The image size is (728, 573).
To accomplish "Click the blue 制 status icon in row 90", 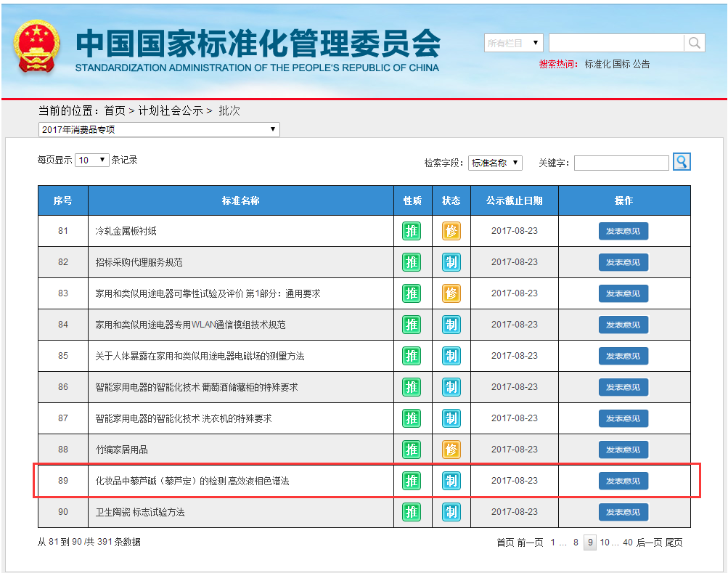I will (451, 512).
